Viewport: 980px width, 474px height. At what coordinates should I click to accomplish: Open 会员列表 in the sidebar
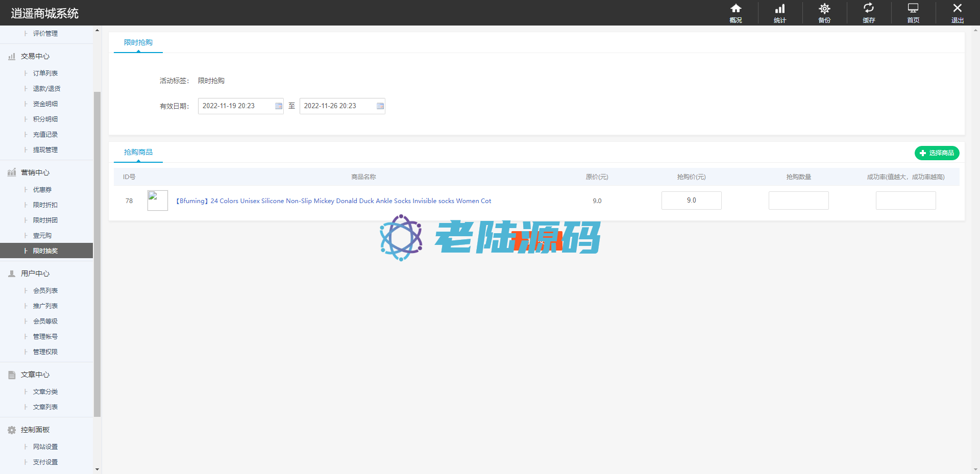pos(45,291)
